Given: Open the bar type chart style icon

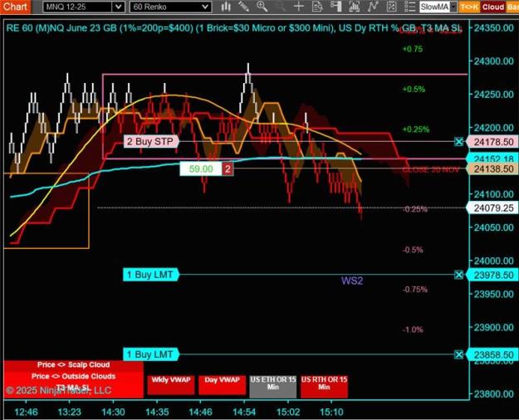Looking at the screenshot, I should 226,7.
